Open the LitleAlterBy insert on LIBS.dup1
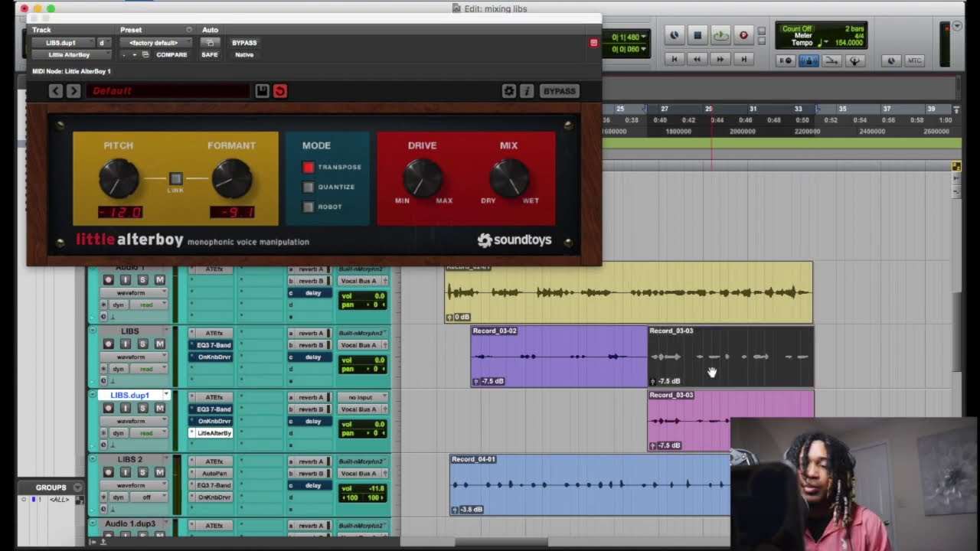This screenshot has height=551, width=980. click(211, 433)
